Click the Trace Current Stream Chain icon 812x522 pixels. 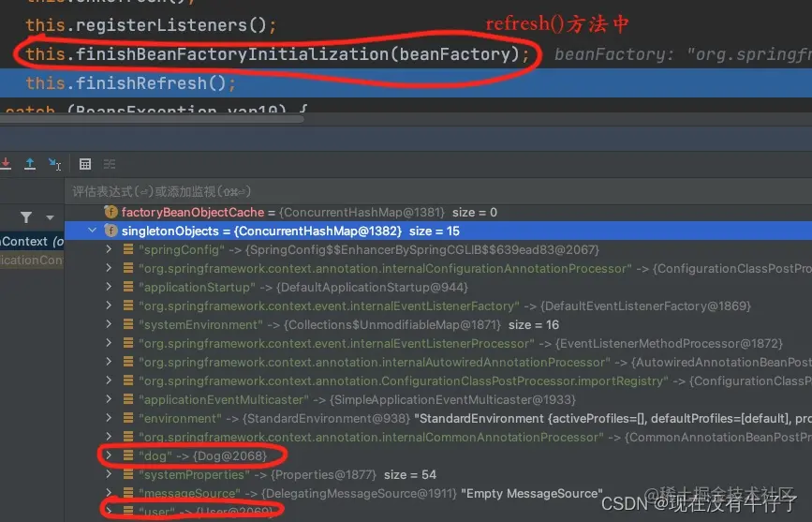click(110, 164)
